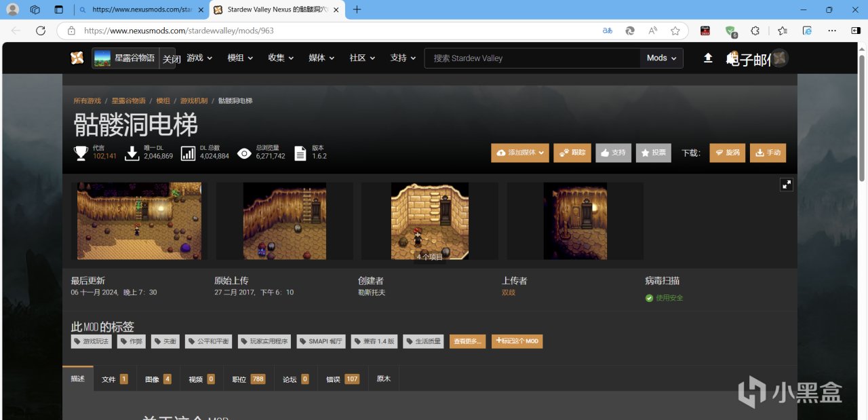Open the 错误 bugs tab
Screen dimensions: 868x420
point(342,379)
